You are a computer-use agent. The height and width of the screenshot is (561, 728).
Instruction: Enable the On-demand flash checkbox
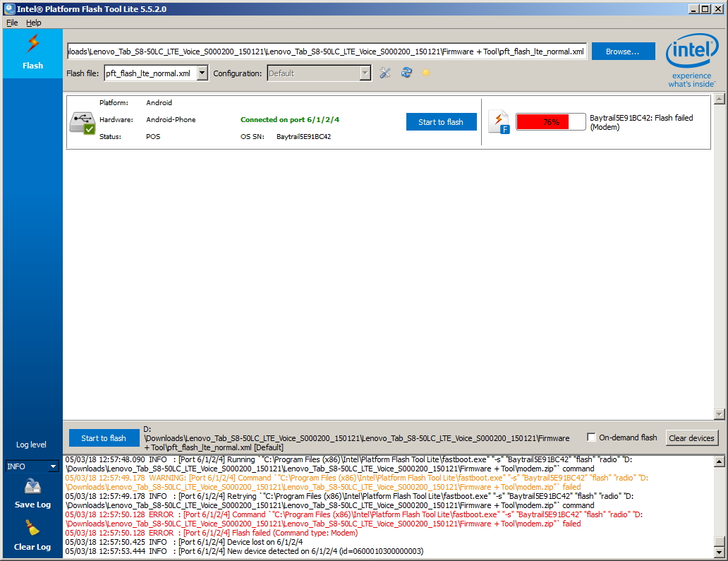tap(591, 437)
